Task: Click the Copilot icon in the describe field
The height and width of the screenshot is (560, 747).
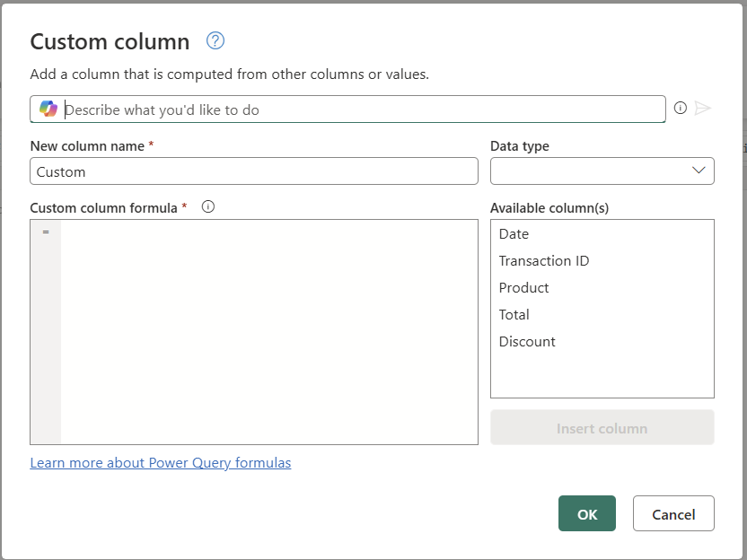Action: click(48, 109)
